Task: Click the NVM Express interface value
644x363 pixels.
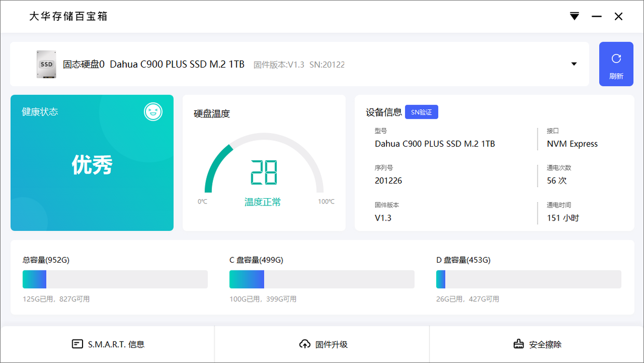Action: [x=572, y=144]
